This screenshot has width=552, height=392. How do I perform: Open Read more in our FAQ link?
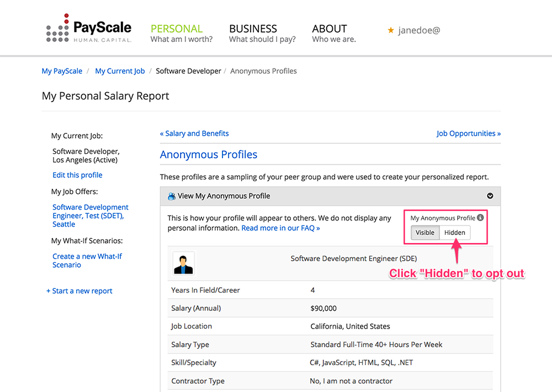pyautogui.click(x=280, y=228)
